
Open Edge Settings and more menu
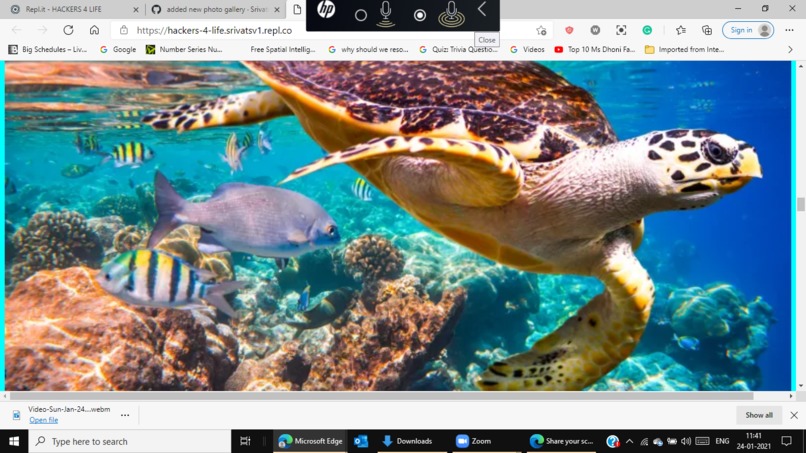click(x=790, y=30)
